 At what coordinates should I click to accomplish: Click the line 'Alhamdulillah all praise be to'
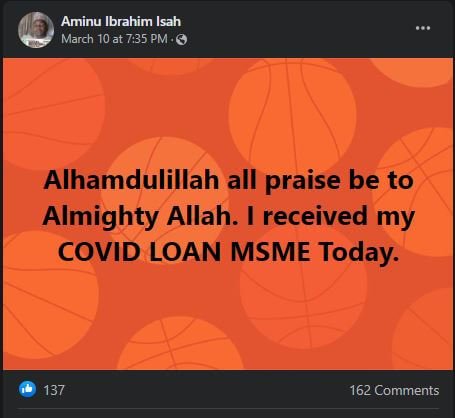tap(229, 180)
